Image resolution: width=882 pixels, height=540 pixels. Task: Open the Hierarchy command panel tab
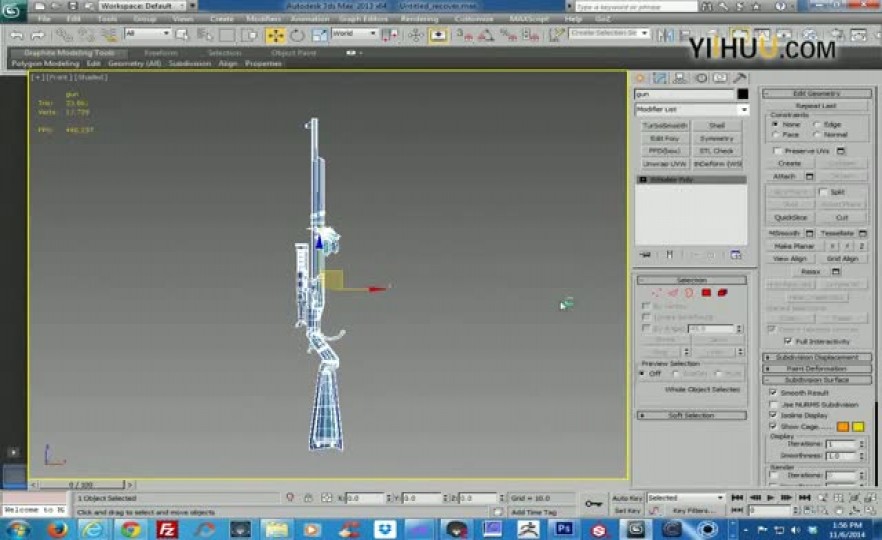680,78
